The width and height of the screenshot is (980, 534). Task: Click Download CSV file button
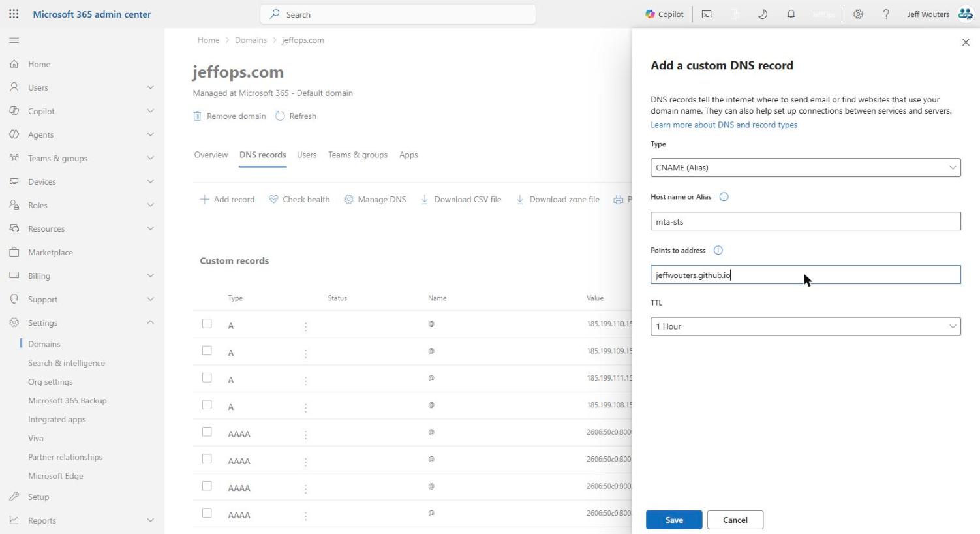click(x=461, y=200)
